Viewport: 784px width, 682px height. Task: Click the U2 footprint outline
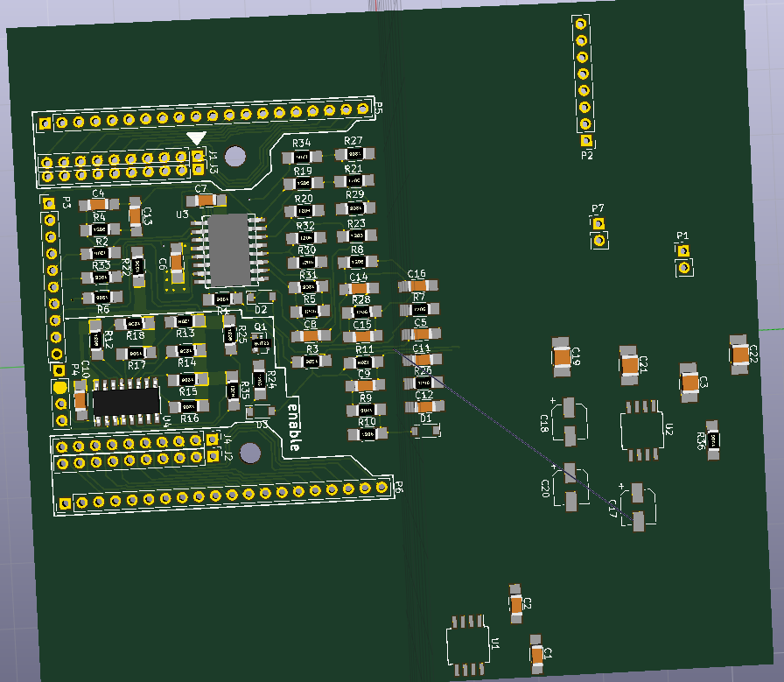642,430
